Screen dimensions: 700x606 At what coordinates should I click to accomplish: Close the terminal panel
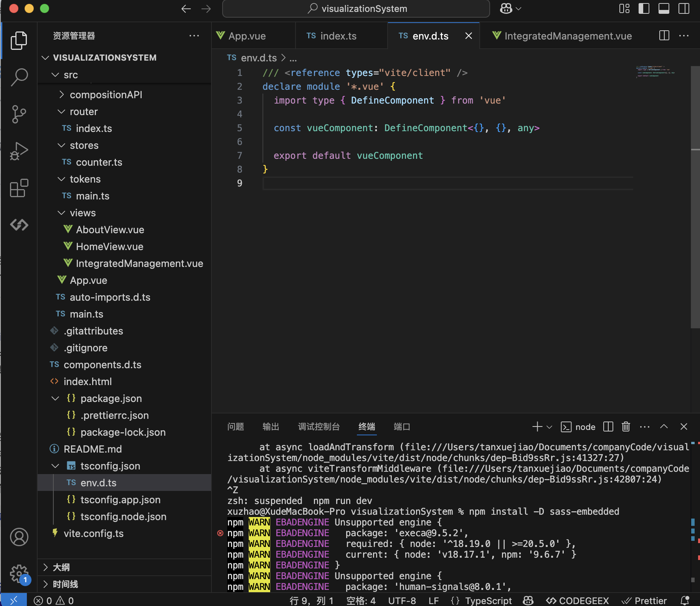pos(684,427)
